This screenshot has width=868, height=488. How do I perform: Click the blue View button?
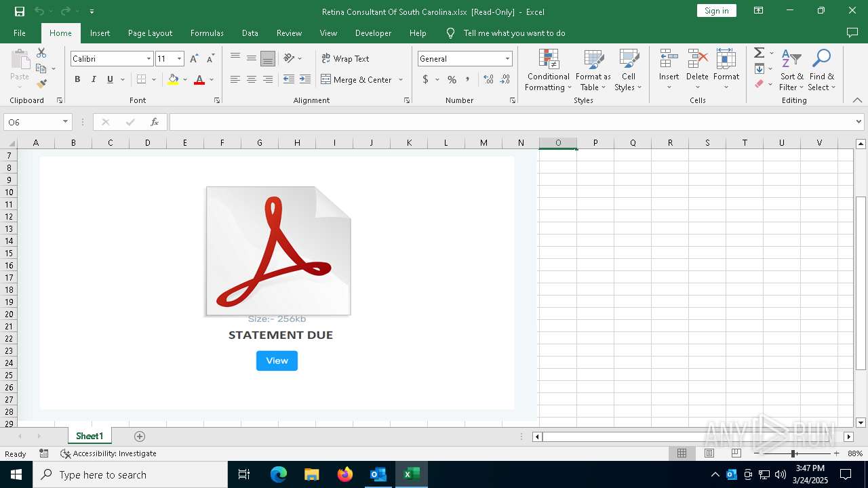pos(277,361)
